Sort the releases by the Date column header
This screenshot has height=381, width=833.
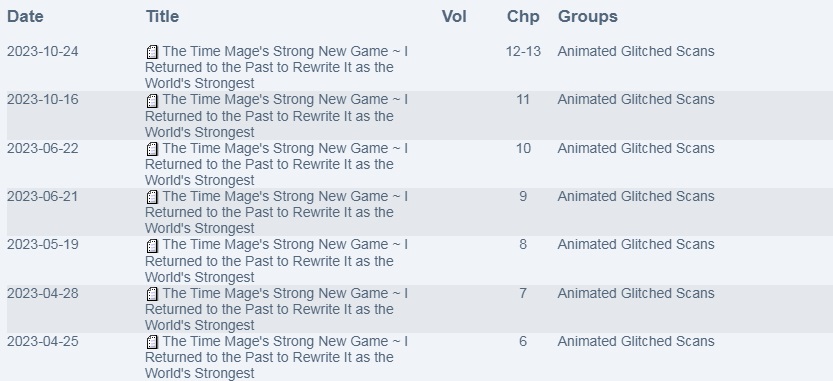click(x=25, y=16)
